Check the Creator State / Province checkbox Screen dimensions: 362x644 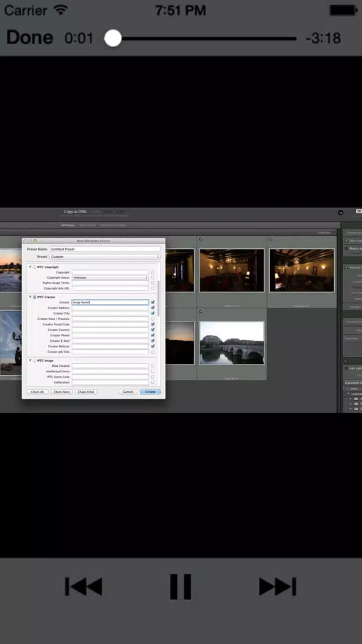point(153,319)
